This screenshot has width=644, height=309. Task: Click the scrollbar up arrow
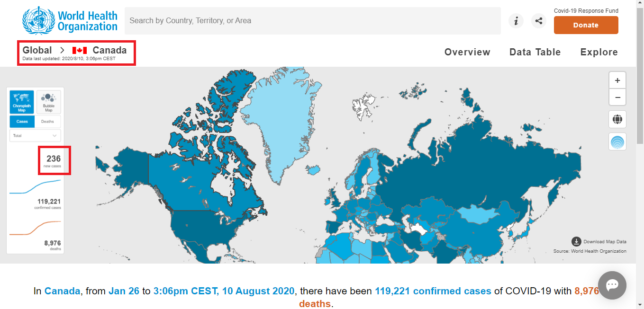pyautogui.click(x=640, y=4)
